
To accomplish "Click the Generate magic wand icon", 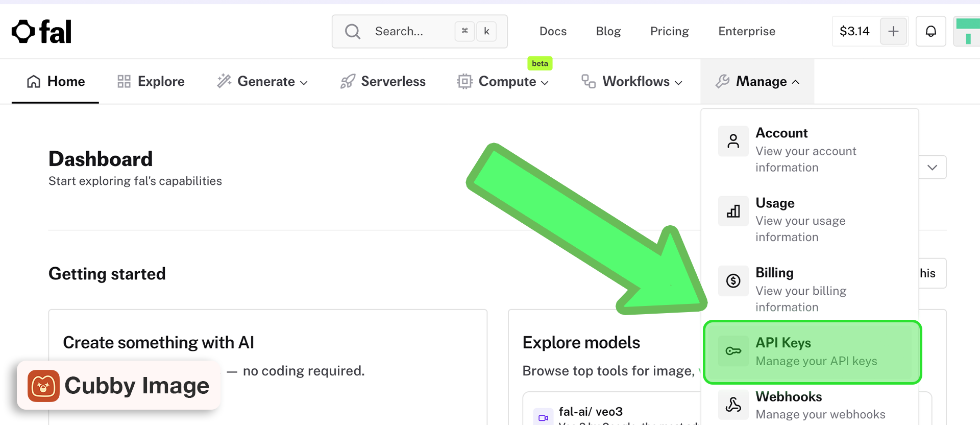I will tap(224, 81).
